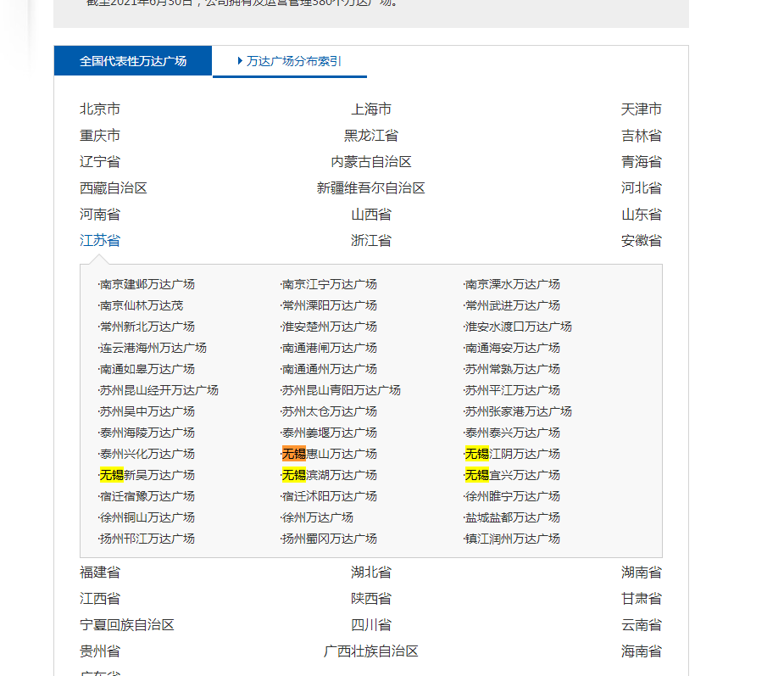
Task: Go to 连云港海州万达广场
Action: (153, 348)
